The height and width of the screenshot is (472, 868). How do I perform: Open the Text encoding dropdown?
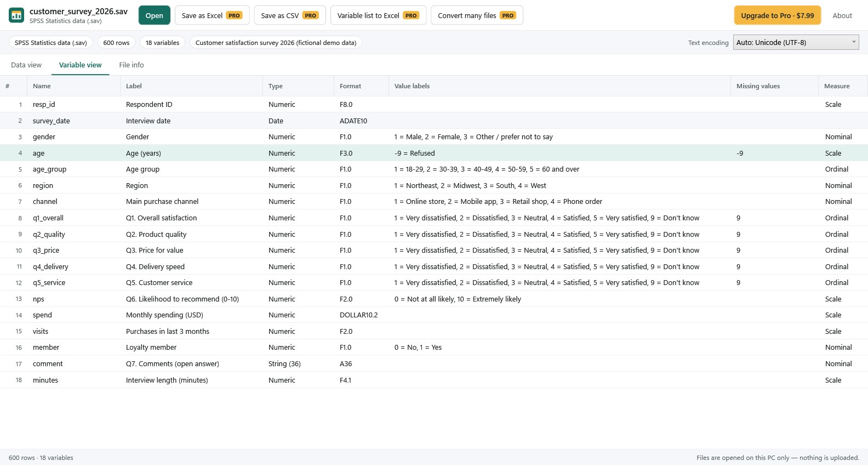796,42
